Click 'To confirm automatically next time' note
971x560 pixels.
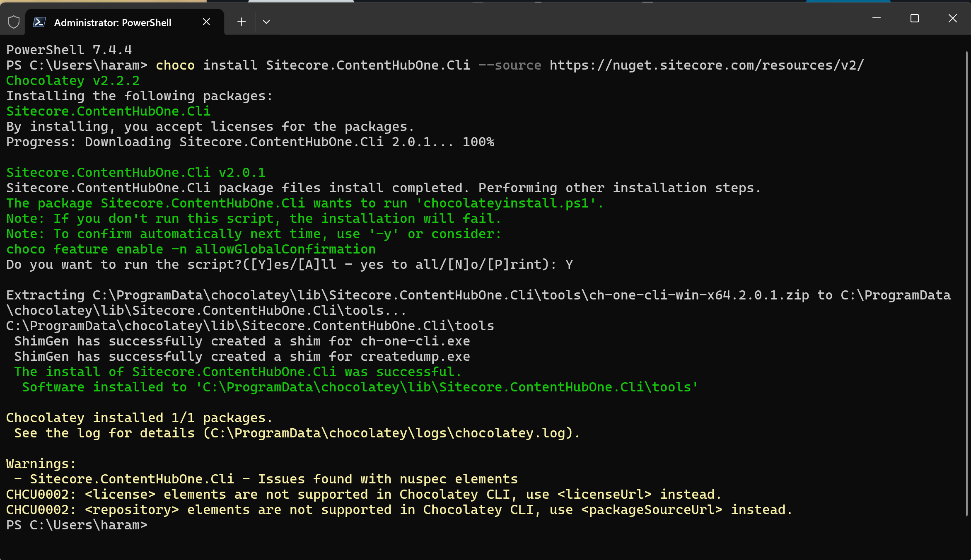tap(254, 234)
